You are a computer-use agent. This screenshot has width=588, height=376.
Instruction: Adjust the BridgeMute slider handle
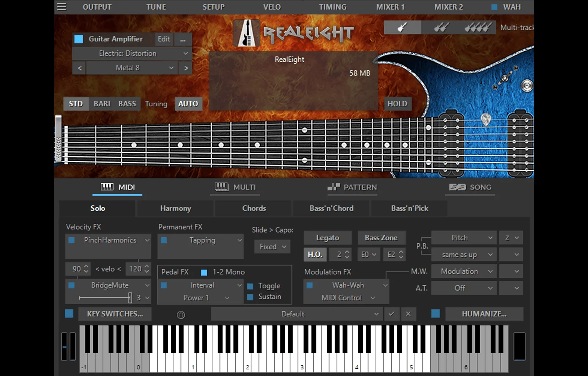[130, 298]
